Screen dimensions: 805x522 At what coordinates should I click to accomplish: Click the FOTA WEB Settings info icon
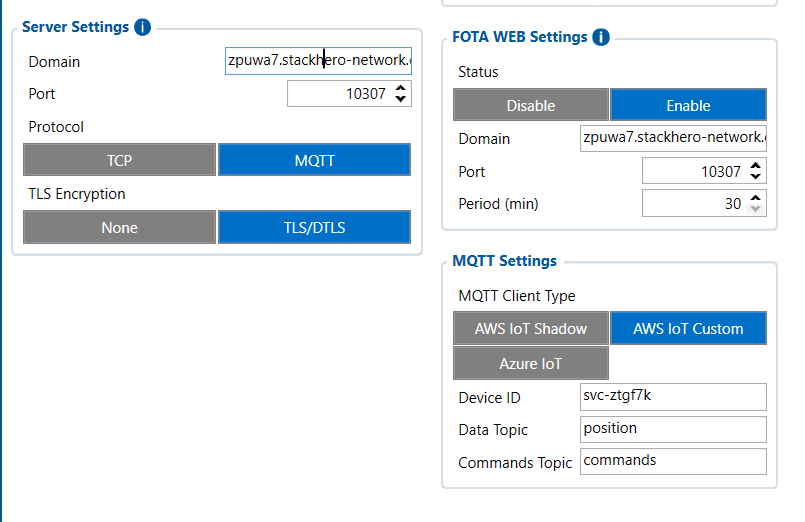tap(601, 37)
